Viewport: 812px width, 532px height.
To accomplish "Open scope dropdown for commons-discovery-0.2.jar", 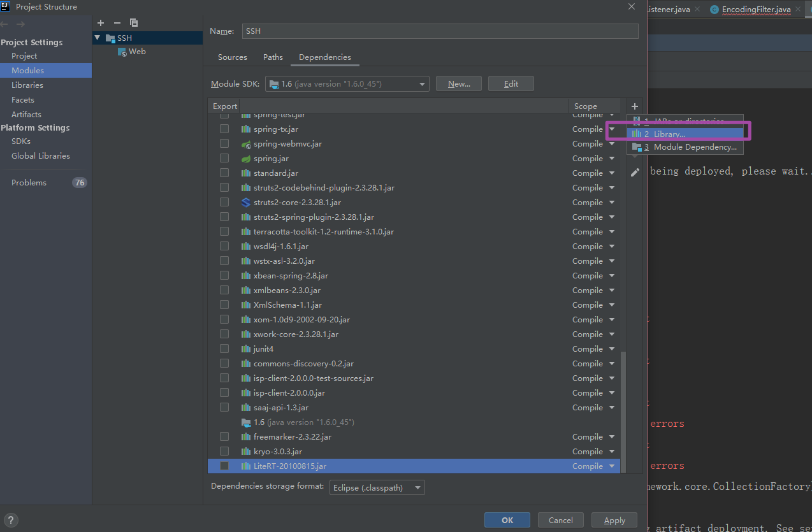I will pyautogui.click(x=611, y=364).
